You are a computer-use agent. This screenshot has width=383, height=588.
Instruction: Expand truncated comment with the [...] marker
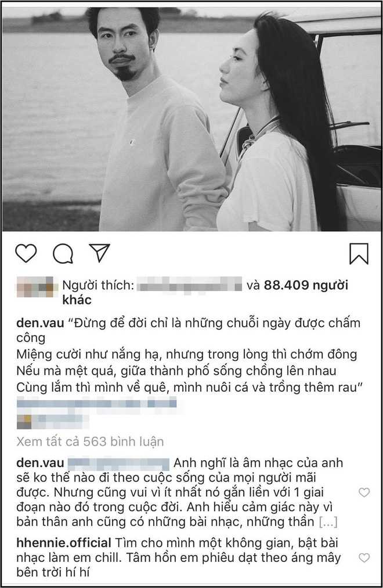pyautogui.click(x=328, y=522)
